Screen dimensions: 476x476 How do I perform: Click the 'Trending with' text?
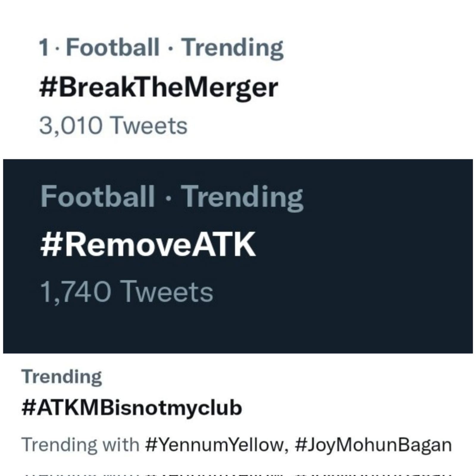[x=80, y=445]
